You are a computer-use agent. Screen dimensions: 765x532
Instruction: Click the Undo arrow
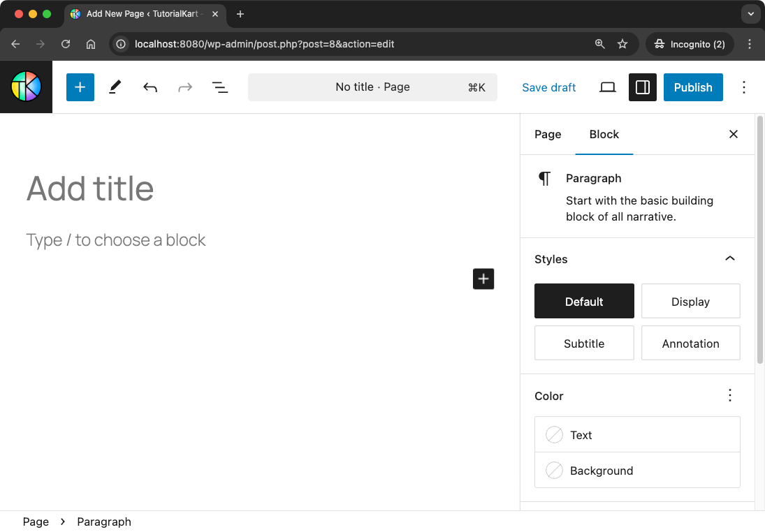[150, 87]
